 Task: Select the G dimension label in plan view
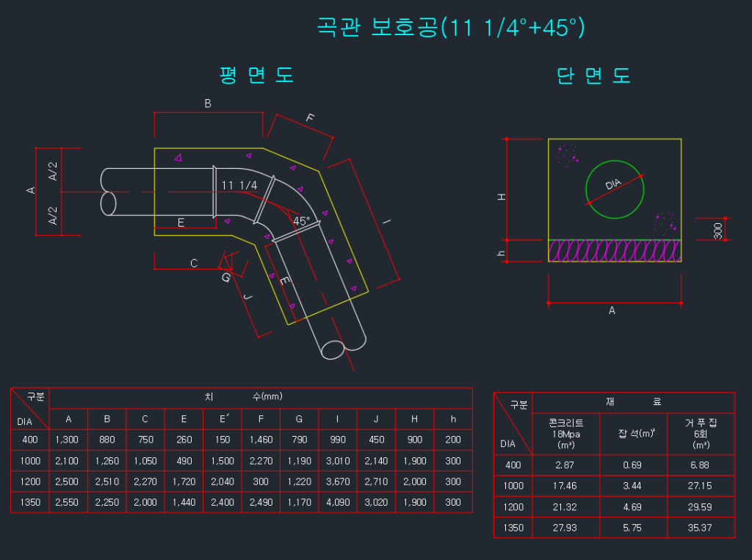click(x=226, y=277)
